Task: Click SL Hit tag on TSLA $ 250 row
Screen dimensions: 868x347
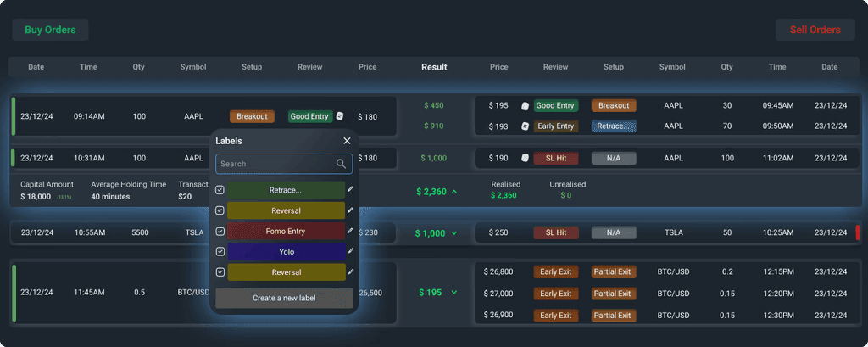Action: pos(556,232)
